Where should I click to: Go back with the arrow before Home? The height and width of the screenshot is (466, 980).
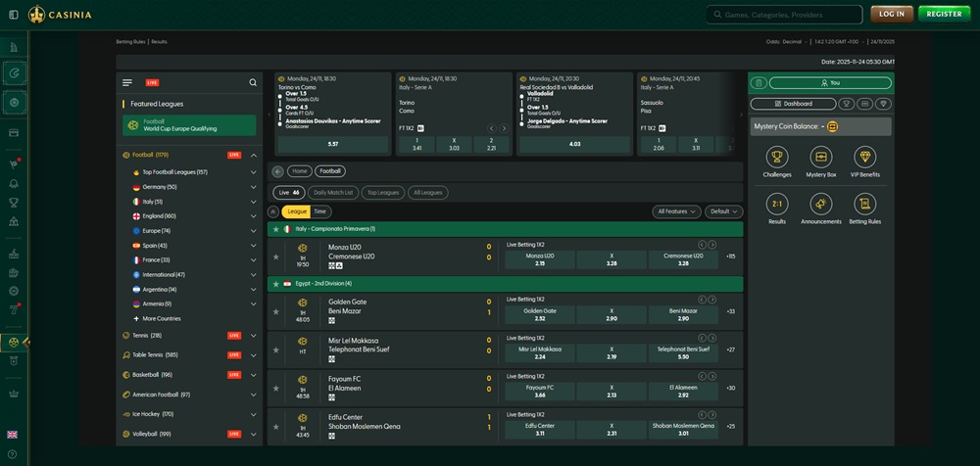[278, 171]
